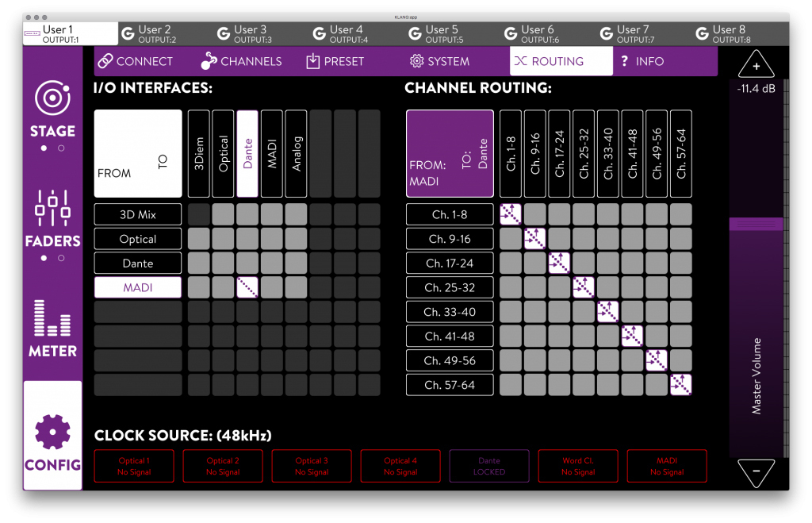Open the Faders panel icon
Viewport: 812px width, 523px height.
[x=53, y=208]
